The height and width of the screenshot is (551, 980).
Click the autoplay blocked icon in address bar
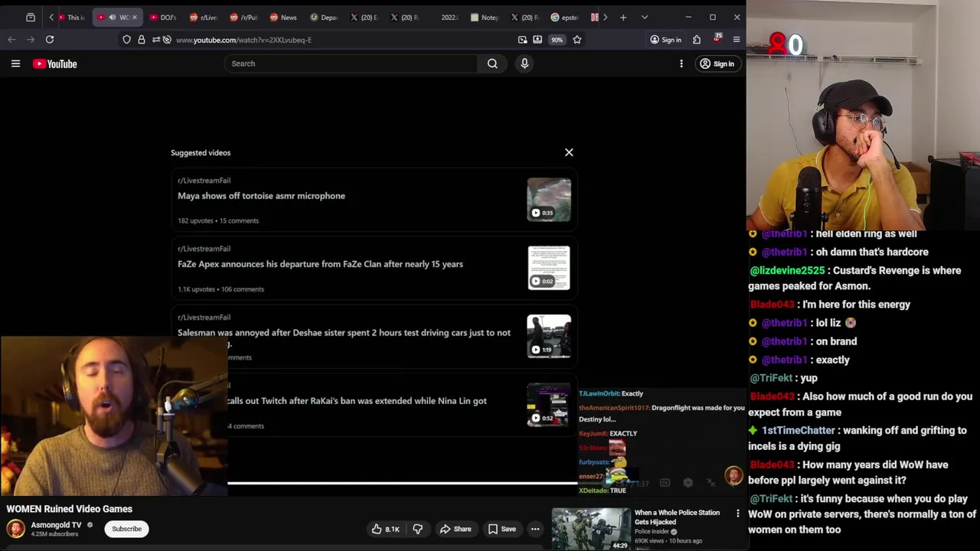point(167,40)
